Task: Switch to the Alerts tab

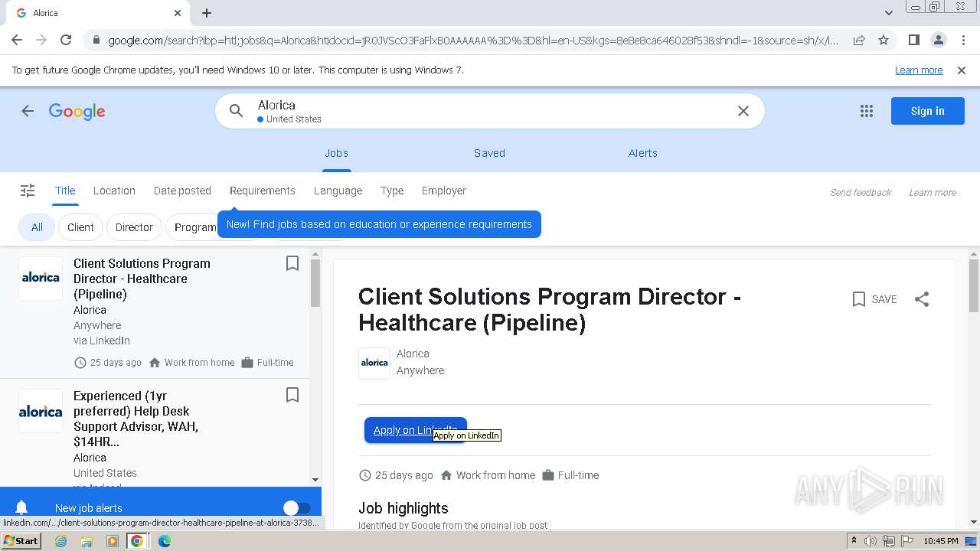Action: point(643,153)
